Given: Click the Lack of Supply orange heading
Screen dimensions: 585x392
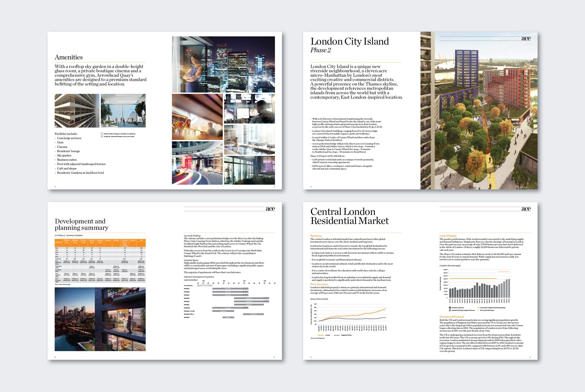Looking at the screenshot, I should [x=448, y=236].
